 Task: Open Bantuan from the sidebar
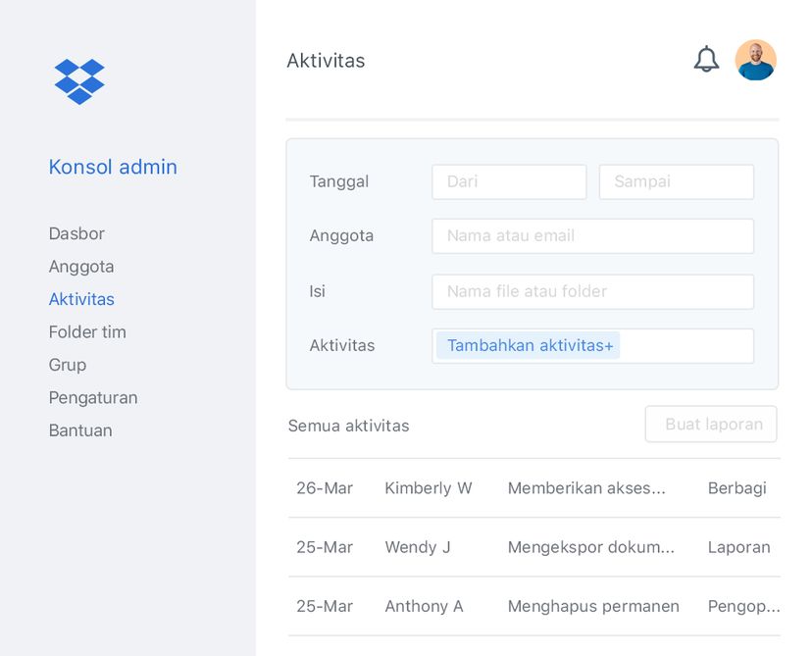click(80, 430)
